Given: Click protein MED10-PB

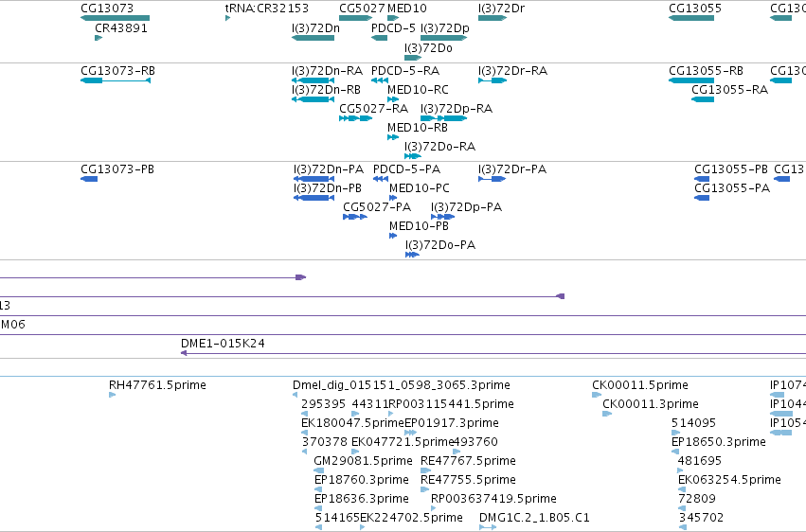Looking at the screenshot, I should point(393,236).
